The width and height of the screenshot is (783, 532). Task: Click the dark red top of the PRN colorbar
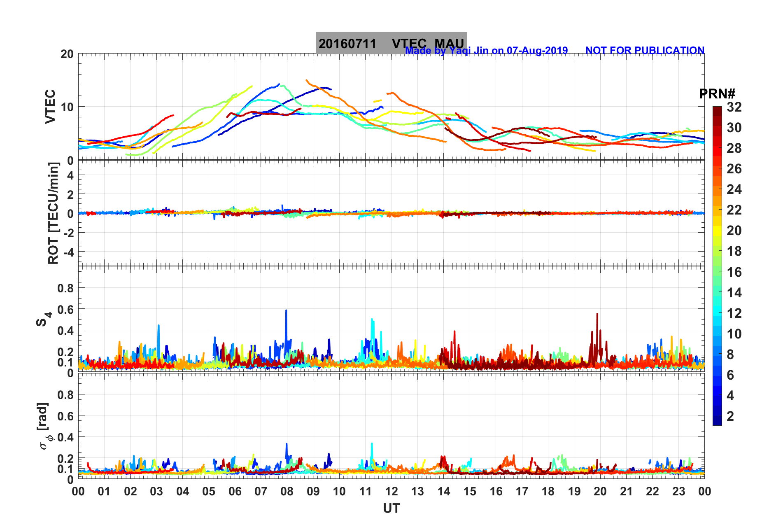717,111
